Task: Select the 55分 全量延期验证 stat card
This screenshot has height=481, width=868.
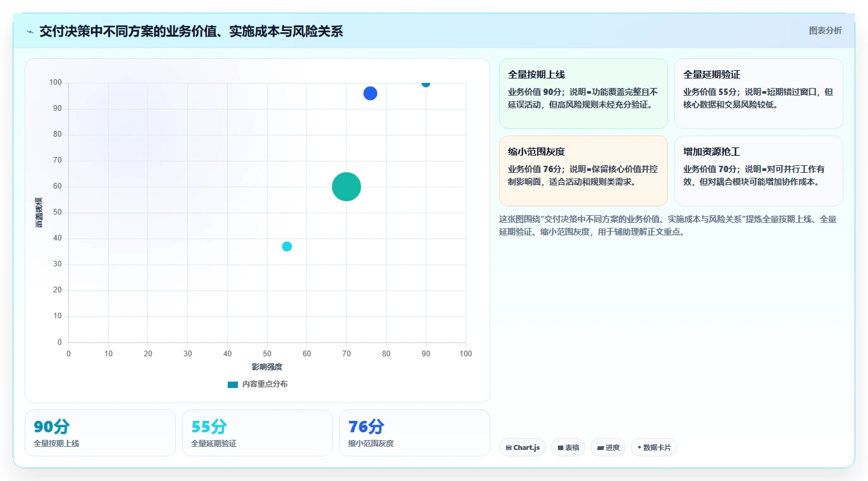Action: point(257,433)
